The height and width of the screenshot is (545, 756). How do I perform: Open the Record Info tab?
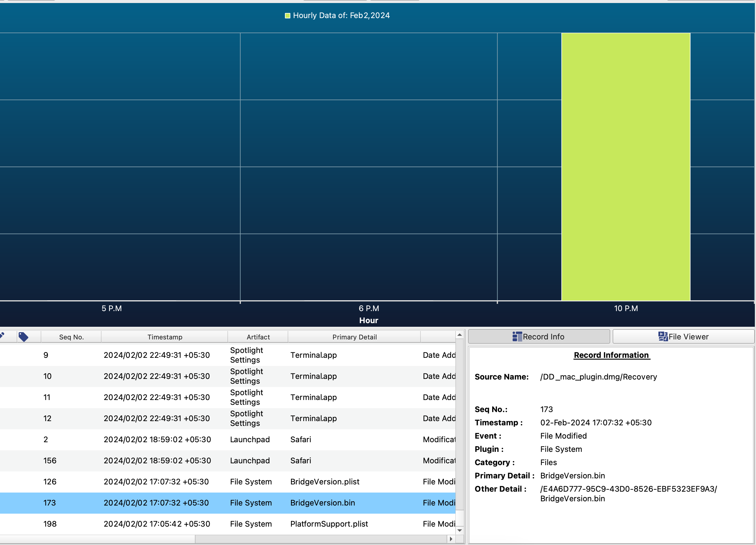(x=539, y=336)
